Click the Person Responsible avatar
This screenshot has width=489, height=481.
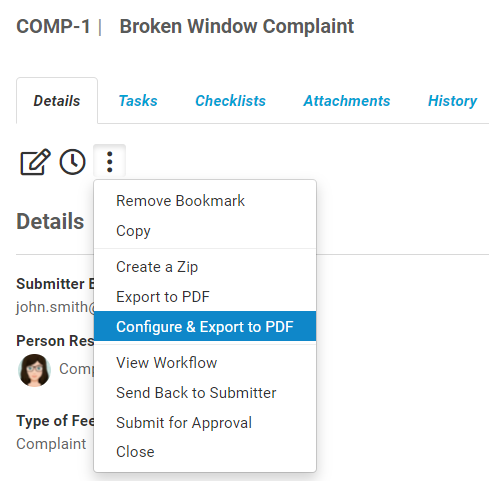pyautogui.click(x=34, y=370)
